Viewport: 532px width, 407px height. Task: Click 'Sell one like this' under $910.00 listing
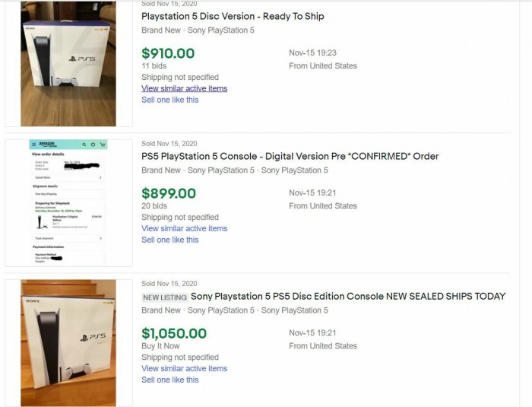pos(169,100)
